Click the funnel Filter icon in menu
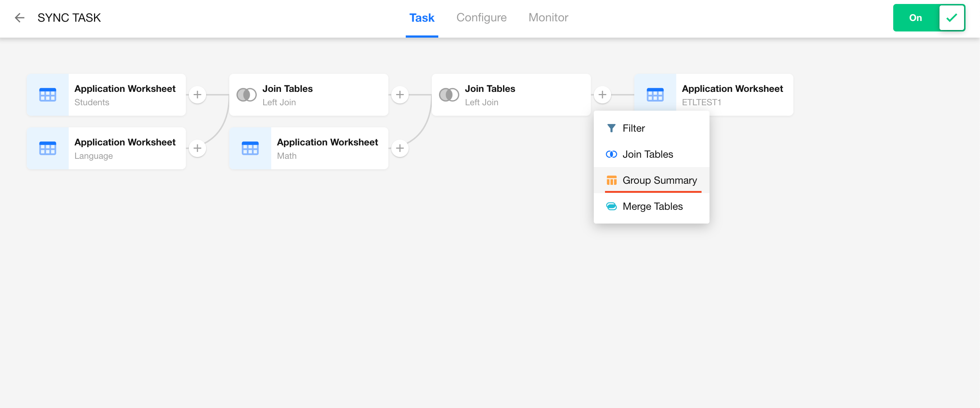Image resolution: width=980 pixels, height=408 pixels. pyautogui.click(x=612, y=128)
